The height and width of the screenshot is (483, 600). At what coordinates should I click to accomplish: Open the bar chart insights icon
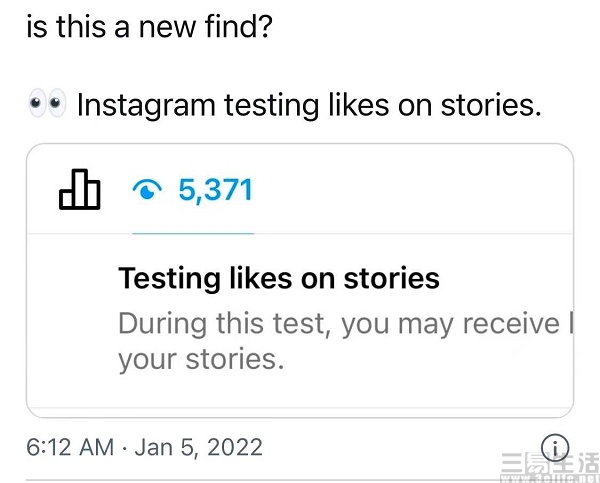(x=80, y=189)
